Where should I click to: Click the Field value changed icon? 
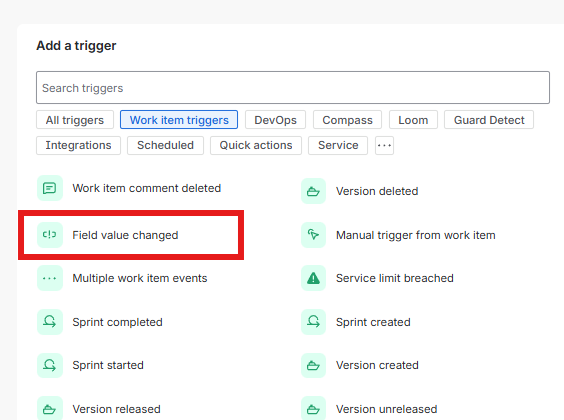(50, 235)
